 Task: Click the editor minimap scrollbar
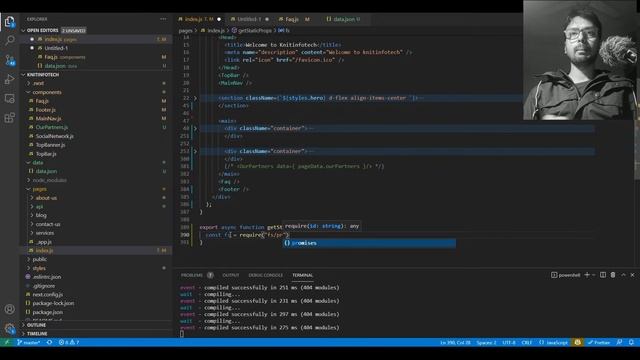(637, 149)
